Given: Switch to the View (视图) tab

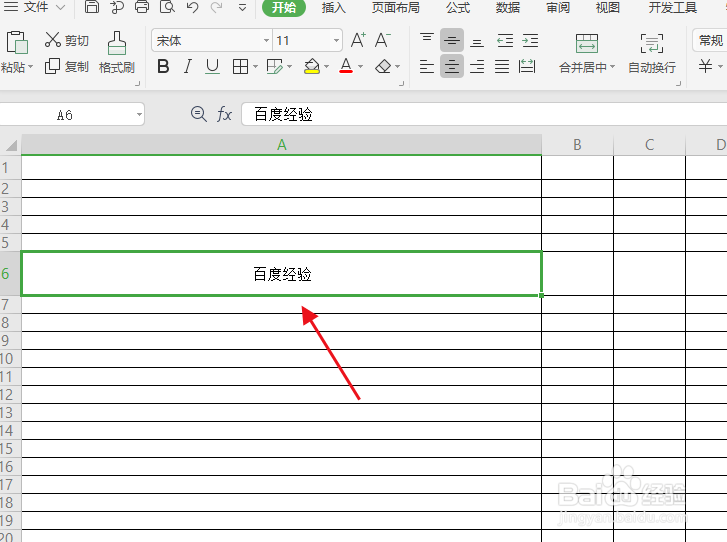Looking at the screenshot, I should coord(607,7).
